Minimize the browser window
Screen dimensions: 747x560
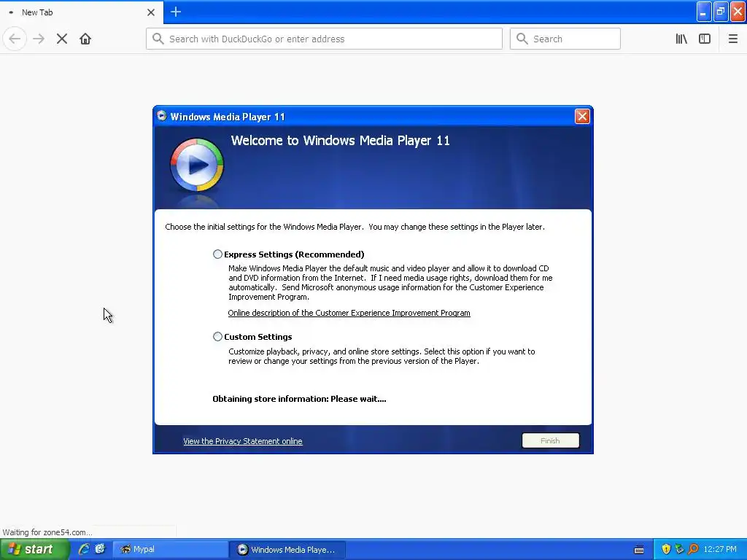pos(703,12)
